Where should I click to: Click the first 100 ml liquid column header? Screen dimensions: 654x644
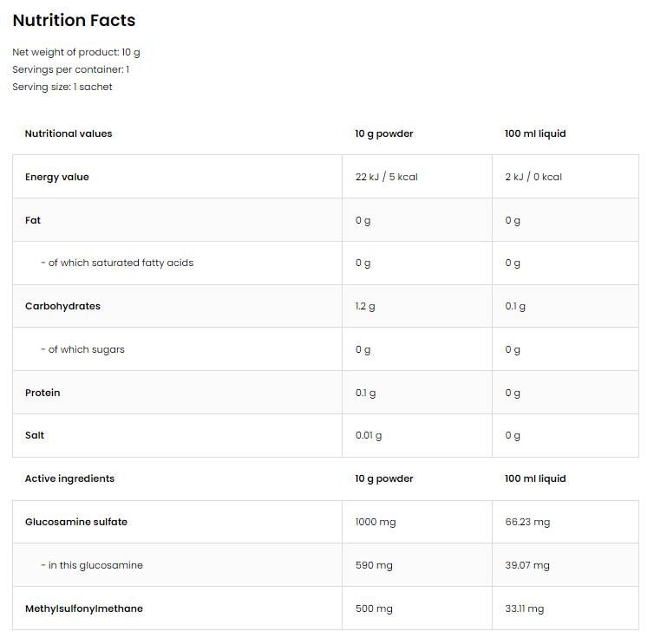[x=535, y=133]
